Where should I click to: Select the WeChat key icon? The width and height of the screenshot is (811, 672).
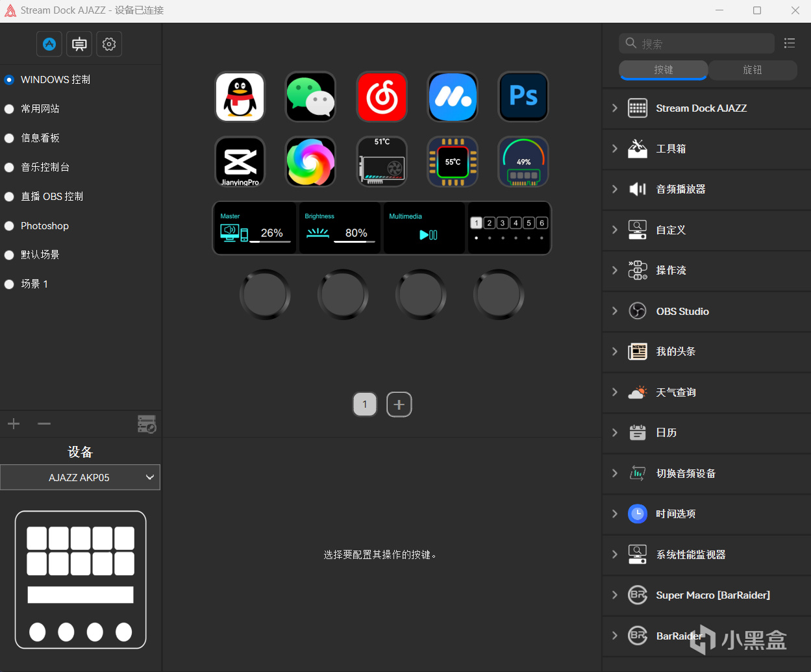[311, 97]
